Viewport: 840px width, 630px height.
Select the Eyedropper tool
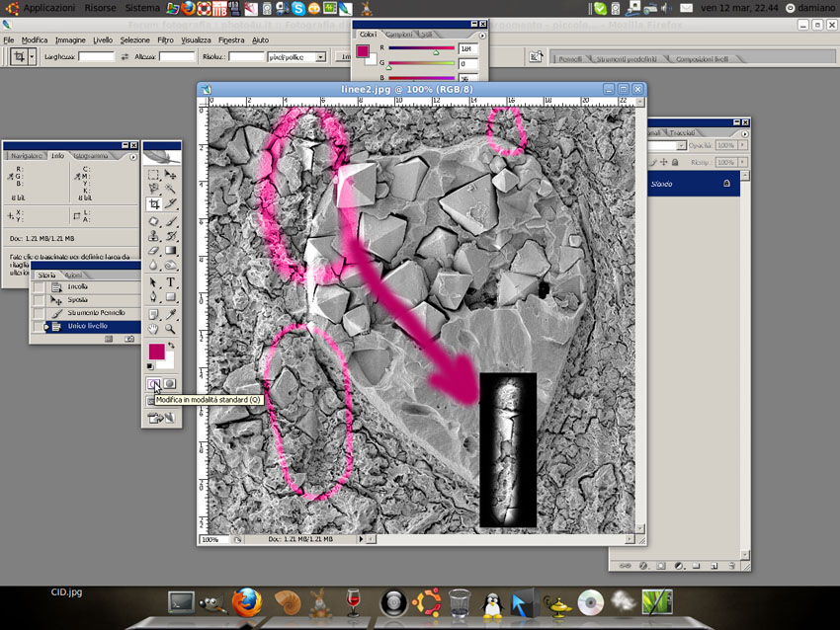tap(170, 314)
